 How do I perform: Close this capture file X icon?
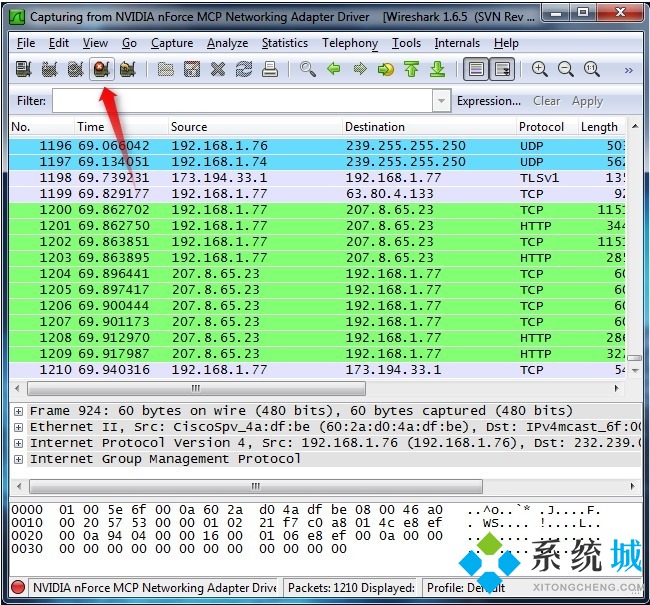point(218,69)
